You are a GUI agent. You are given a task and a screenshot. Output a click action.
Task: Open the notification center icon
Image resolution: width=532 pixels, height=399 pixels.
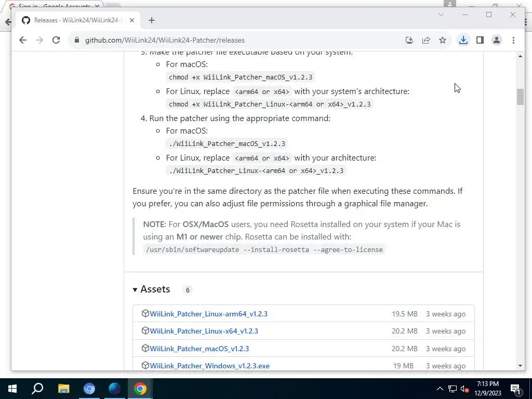[x=516, y=389]
